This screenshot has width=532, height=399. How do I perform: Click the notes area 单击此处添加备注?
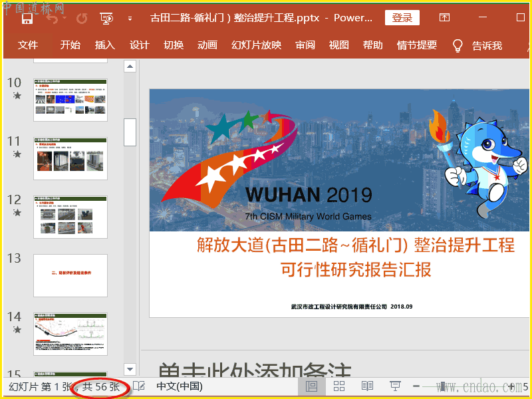255,370
